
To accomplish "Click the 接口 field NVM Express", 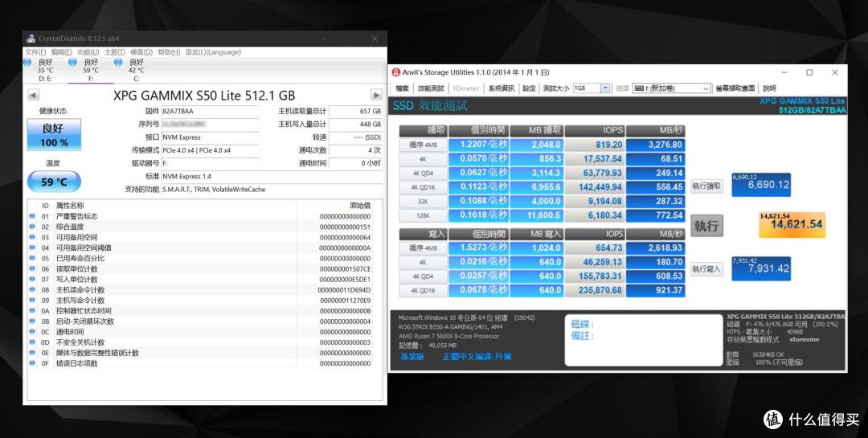I will pos(210,137).
